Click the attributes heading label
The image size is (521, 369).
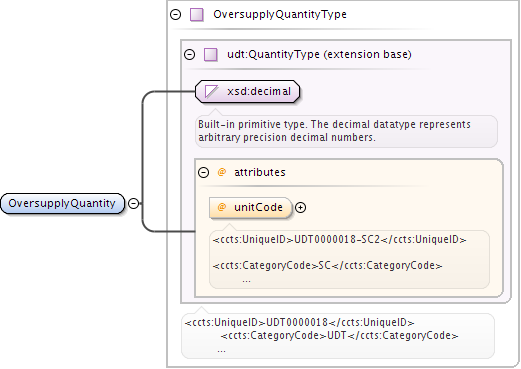260,172
